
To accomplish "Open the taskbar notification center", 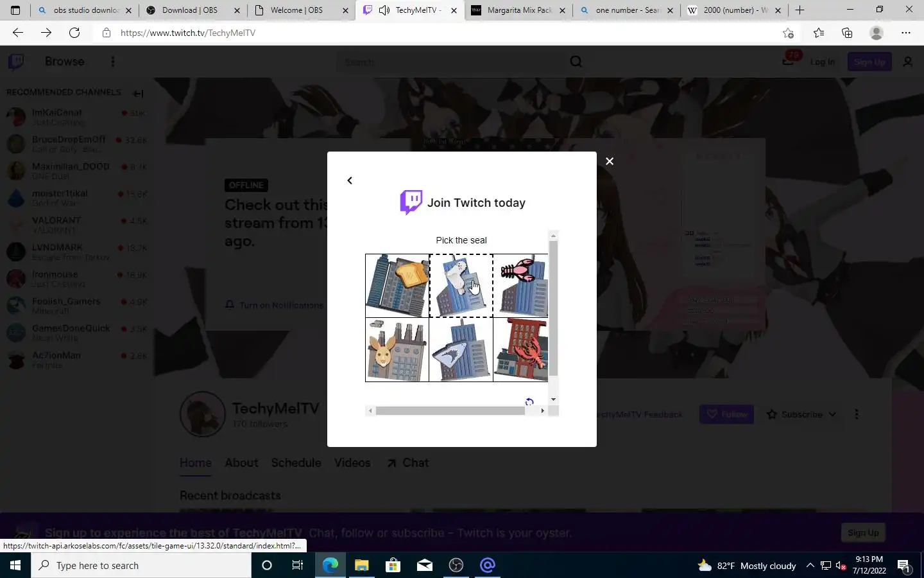I will (x=903, y=566).
